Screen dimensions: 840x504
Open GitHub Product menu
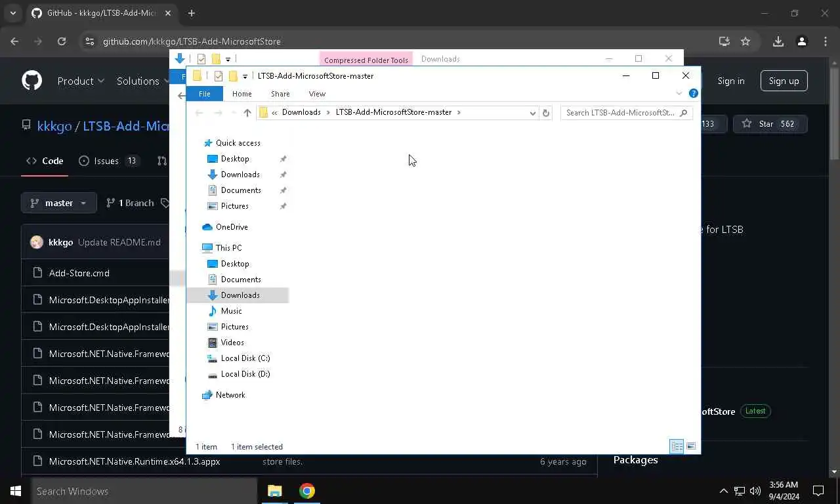coord(81,81)
